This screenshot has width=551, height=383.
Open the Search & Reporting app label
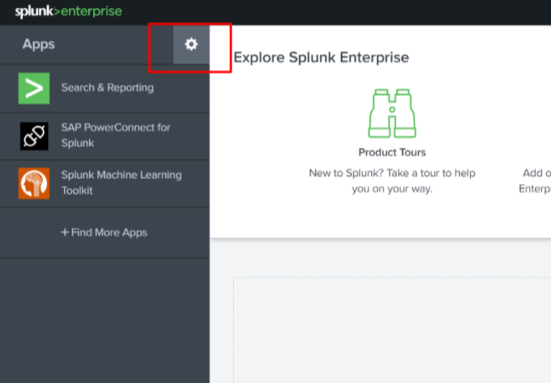pyautogui.click(x=108, y=87)
